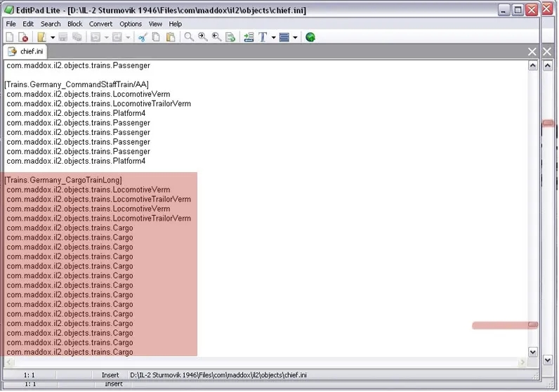Expand the line-spacing dropdown arrow
559x392 pixels.
(295, 37)
